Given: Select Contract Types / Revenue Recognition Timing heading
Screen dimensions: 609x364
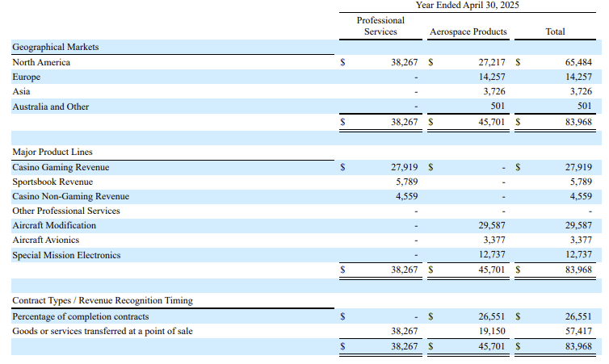Looking at the screenshot, I should tap(103, 301).
